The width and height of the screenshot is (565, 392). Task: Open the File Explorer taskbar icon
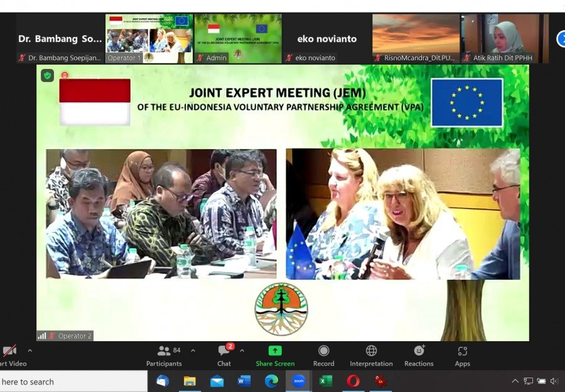click(190, 381)
